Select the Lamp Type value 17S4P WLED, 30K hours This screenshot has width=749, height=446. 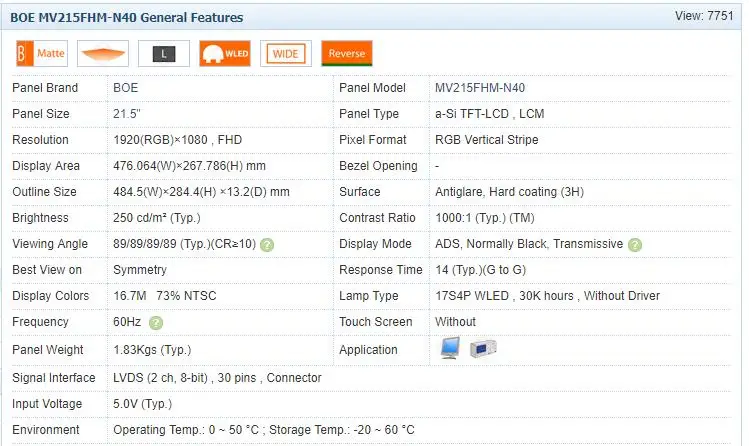504,296
